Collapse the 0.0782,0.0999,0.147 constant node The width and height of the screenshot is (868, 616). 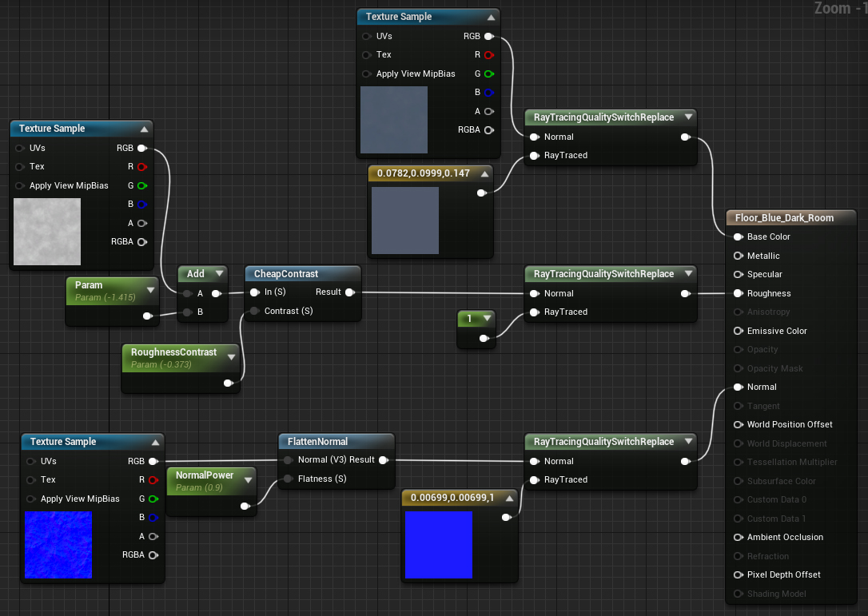[x=485, y=174]
